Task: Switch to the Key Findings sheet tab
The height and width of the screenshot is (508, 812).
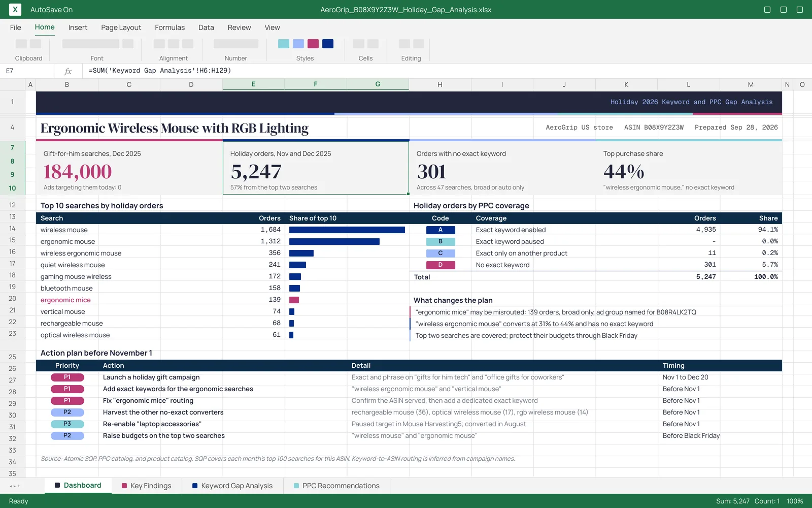Action: [147, 486]
